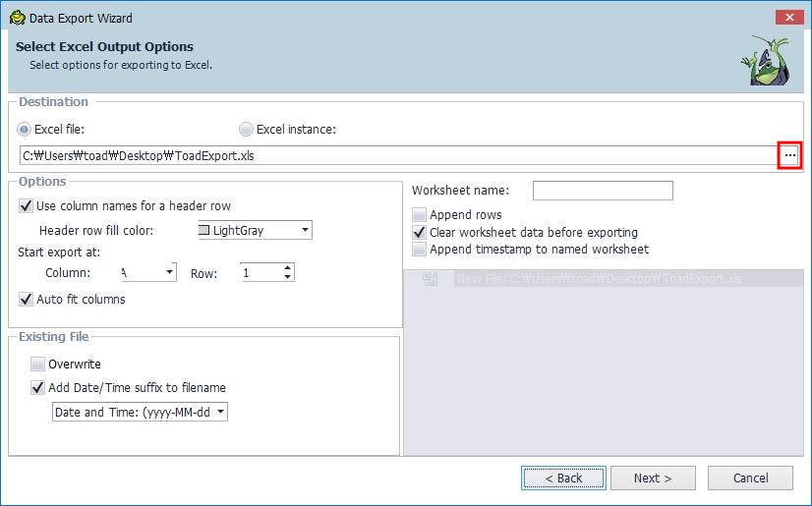This screenshot has height=506, width=812.
Task: Click the Toad frog logo in header
Action: tap(765, 61)
